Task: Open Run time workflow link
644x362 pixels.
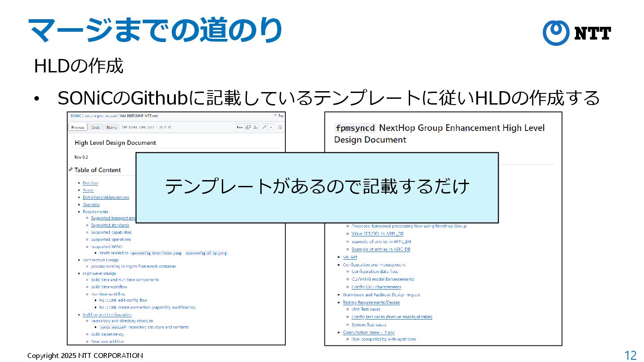Action: point(108,294)
